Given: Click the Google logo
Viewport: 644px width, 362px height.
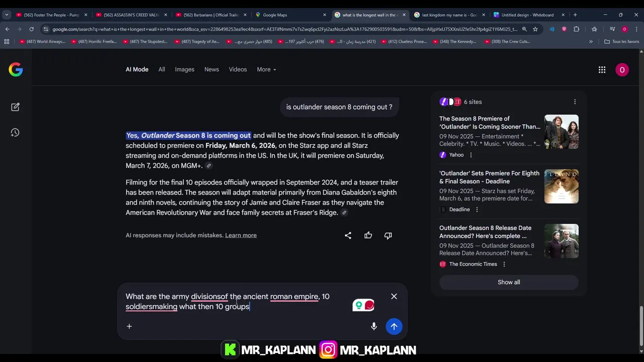Looking at the screenshot, I should pos(16,69).
